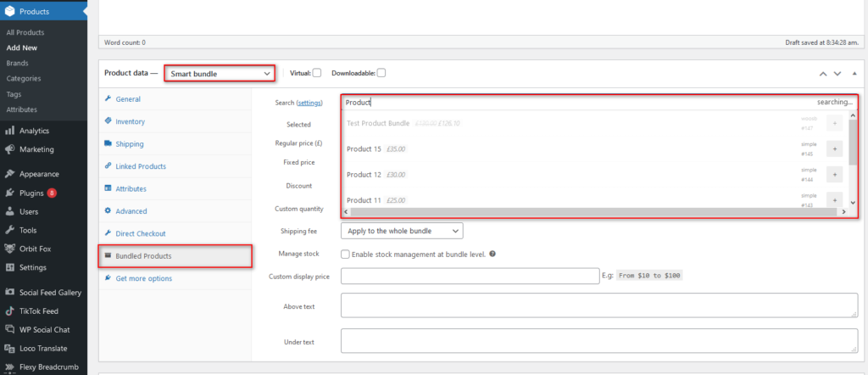
Task: Click the Custom display price field
Action: (x=470, y=276)
